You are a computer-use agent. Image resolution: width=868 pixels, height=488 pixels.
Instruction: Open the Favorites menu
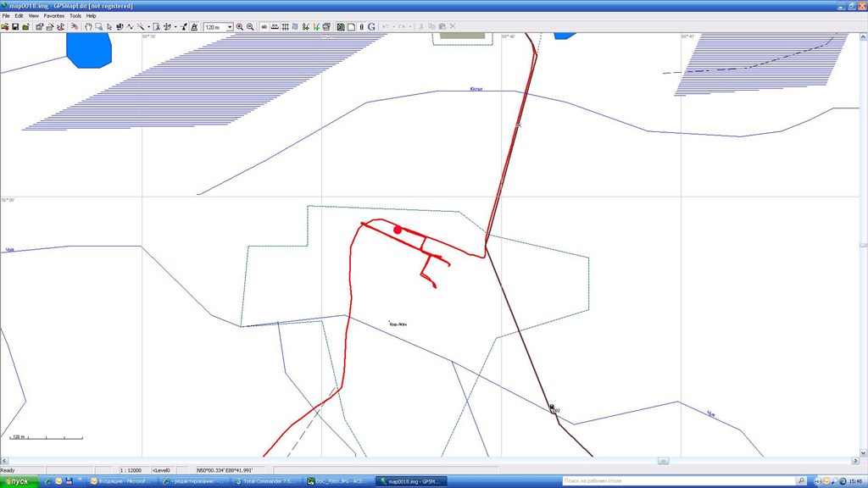coord(54,16)
